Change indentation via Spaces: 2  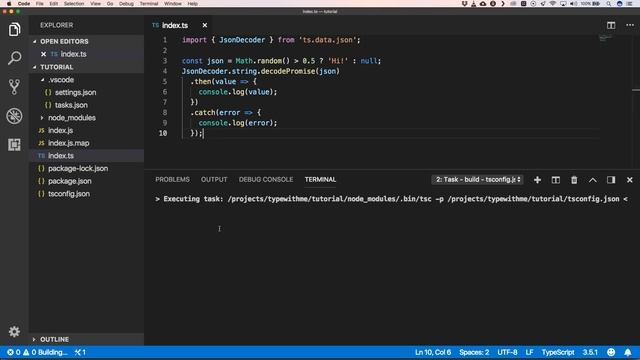coord(474,352)
